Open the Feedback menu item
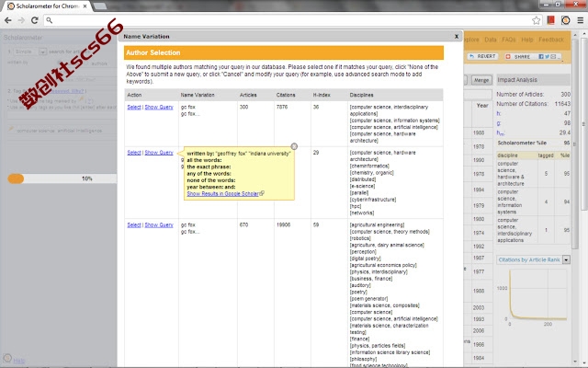The image size is (588, 368). click(551, 40)
